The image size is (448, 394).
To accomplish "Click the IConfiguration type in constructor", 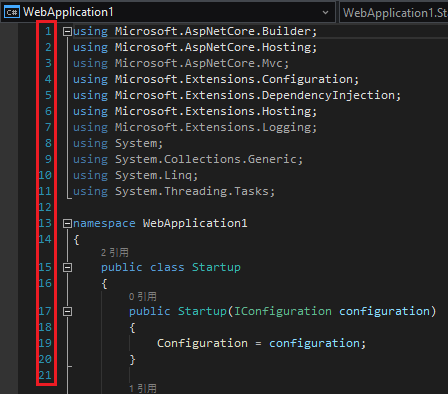I will coord(283,311).
